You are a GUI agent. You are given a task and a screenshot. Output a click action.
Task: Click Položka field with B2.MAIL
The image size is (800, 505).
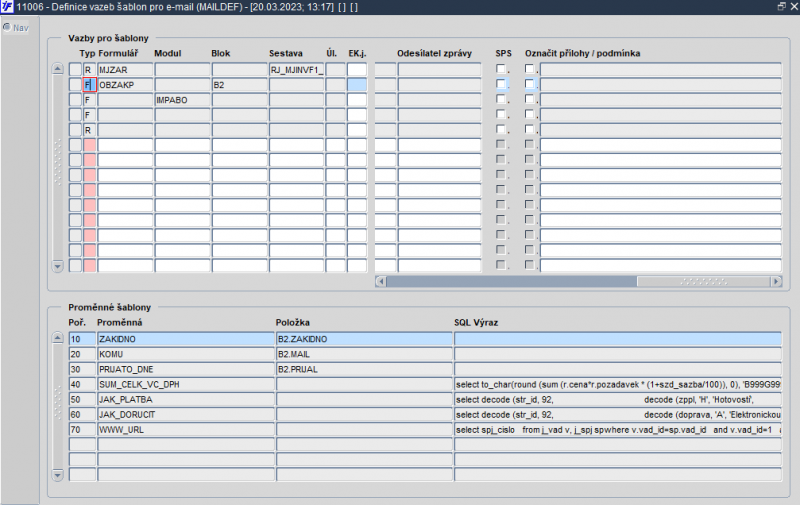tap(363, 355)
